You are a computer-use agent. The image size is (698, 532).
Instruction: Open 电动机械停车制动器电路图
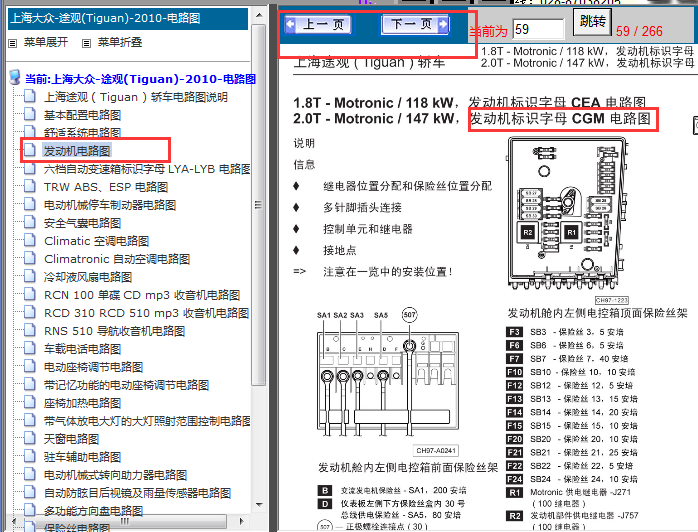coord(110,205)
